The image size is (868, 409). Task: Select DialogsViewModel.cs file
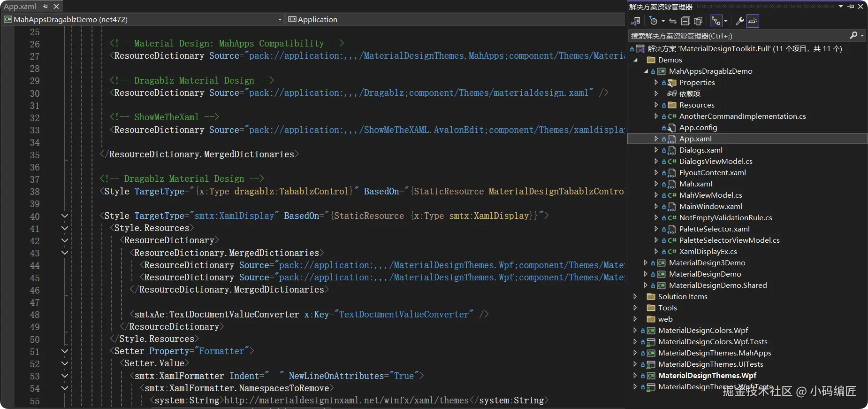click(716, 162)
